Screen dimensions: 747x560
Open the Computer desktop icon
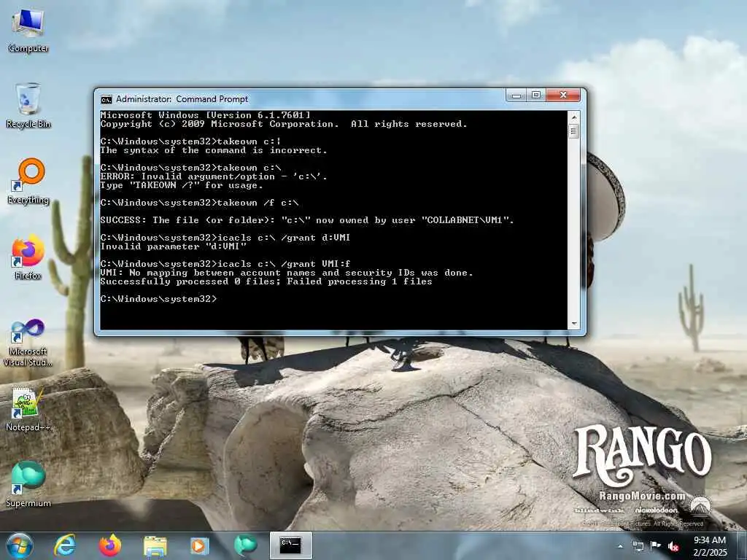[28, 31]
